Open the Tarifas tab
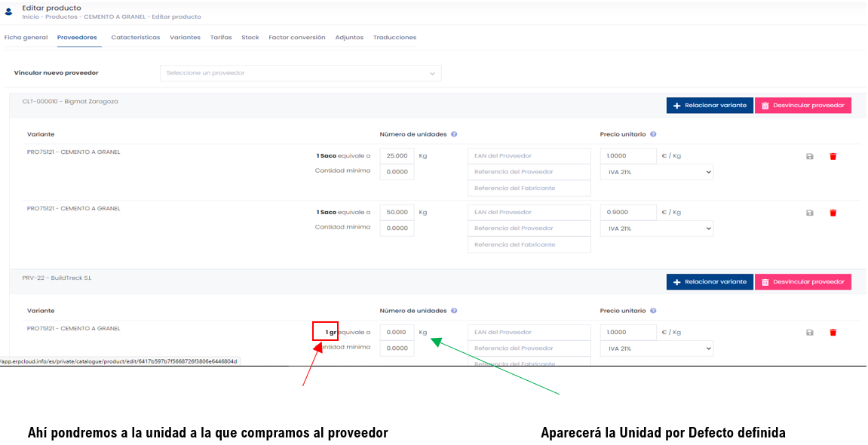 pyautogui.click(x=221, y=38)
